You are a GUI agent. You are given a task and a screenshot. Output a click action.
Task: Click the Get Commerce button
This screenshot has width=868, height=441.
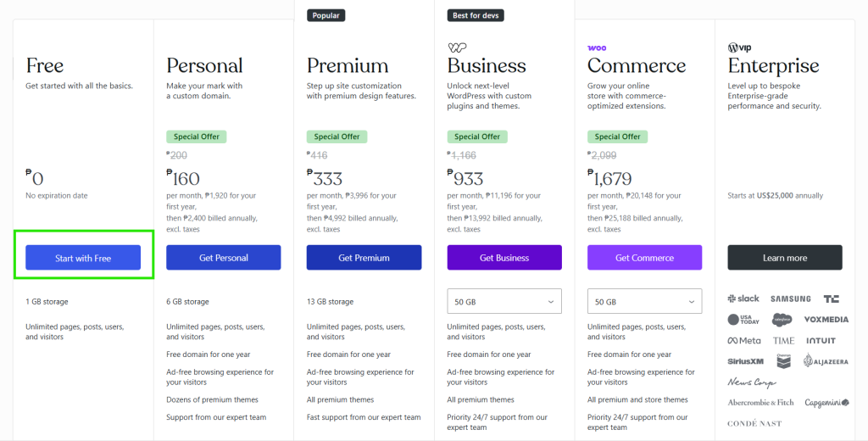click(x=644, y=258)
